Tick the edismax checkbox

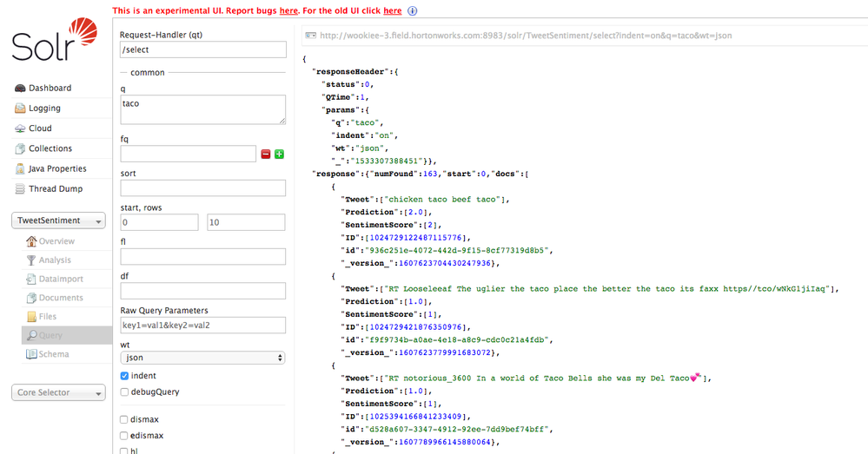pos(125,436)
